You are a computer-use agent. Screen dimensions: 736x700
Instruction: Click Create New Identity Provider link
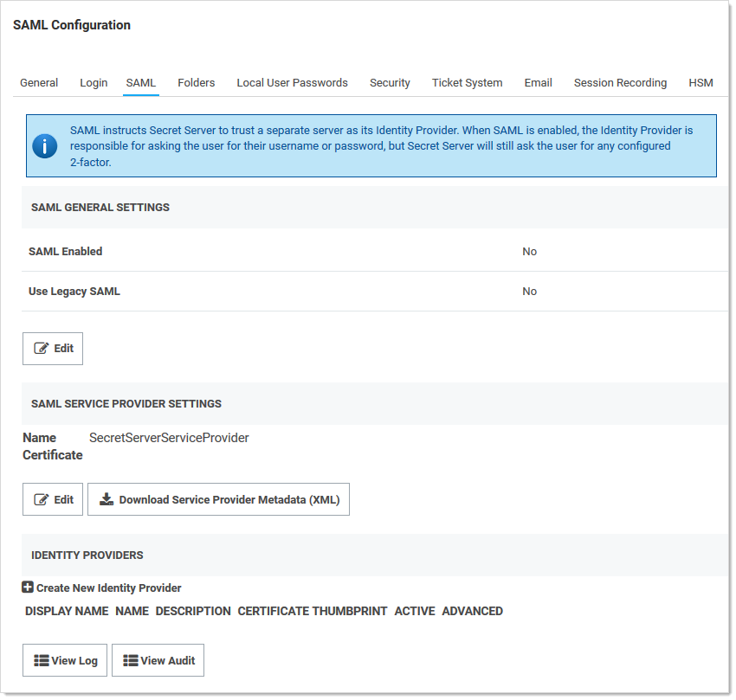click(108, 588)
